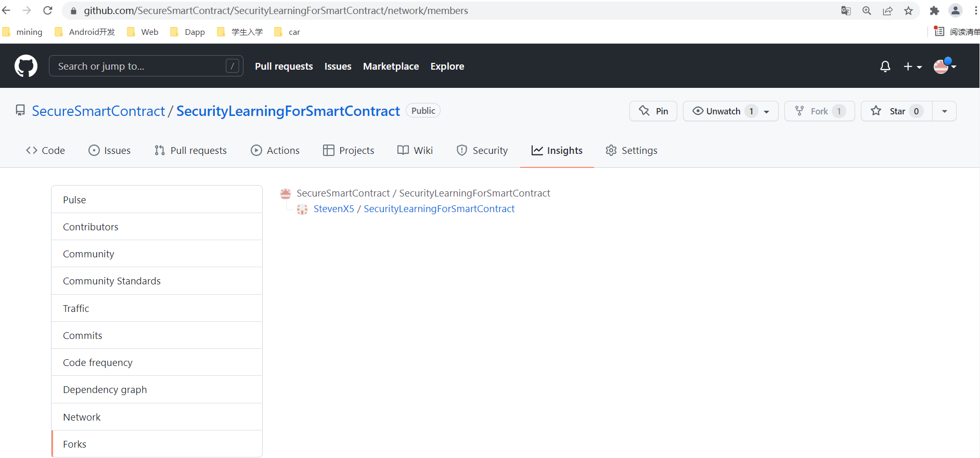980x458 pixels.
Task: Open the Web bookmark folder
Action: [x=143, y=32]
